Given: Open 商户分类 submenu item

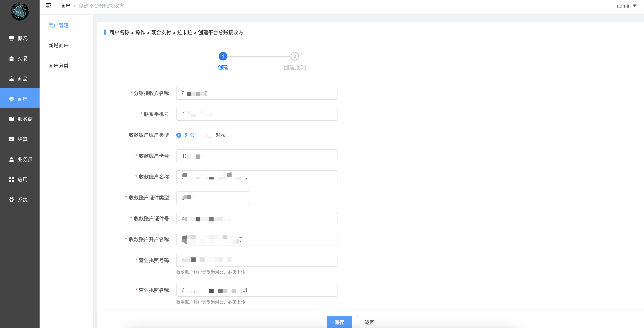Looking at the screenshot, I should [x=58, y=66].
